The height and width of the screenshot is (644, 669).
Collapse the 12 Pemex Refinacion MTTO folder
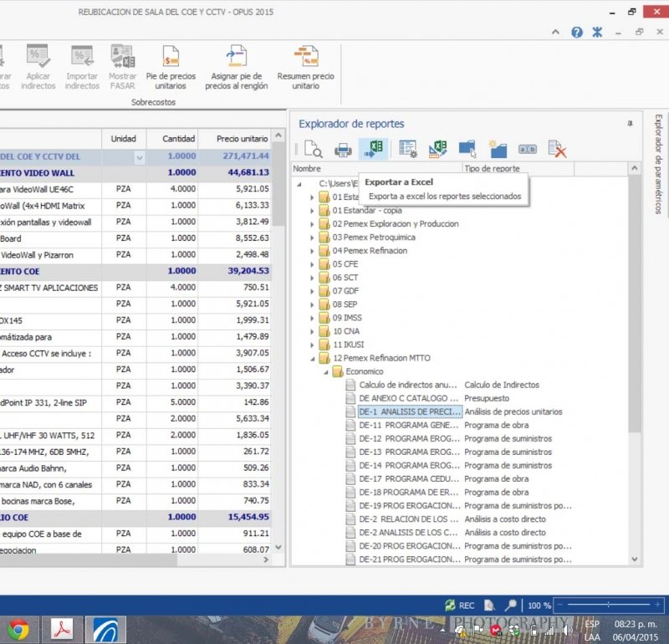pyautogui.click(x=313, y=358)
